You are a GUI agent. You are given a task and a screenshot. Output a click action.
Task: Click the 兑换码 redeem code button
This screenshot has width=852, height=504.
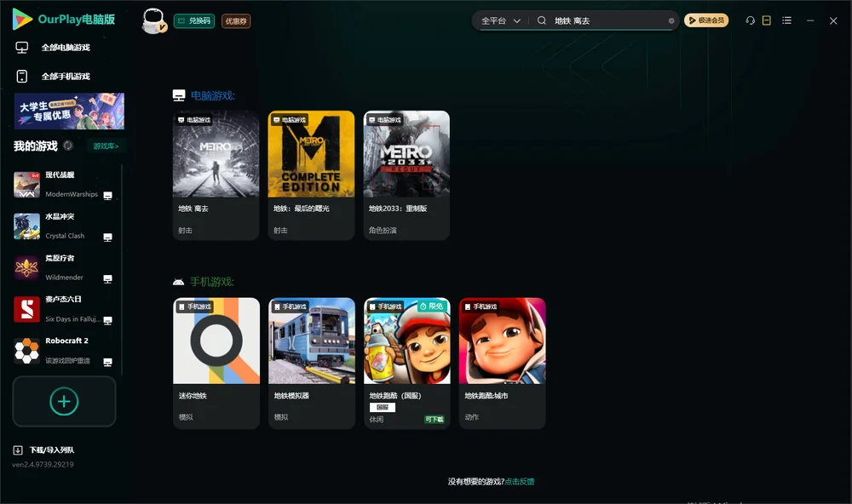194,20
